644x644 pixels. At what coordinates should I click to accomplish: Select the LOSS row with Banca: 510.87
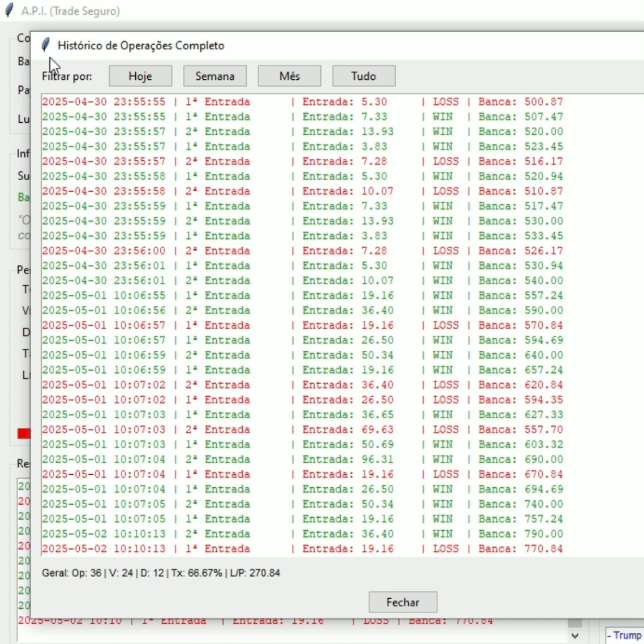[x=302, y=191]
